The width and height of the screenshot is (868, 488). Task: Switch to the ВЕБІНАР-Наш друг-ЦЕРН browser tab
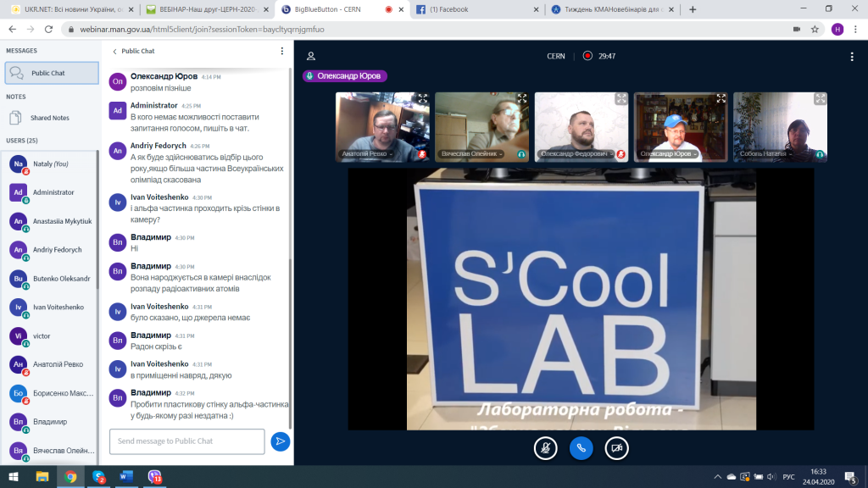pyautogui.click(x=205, y=9)
